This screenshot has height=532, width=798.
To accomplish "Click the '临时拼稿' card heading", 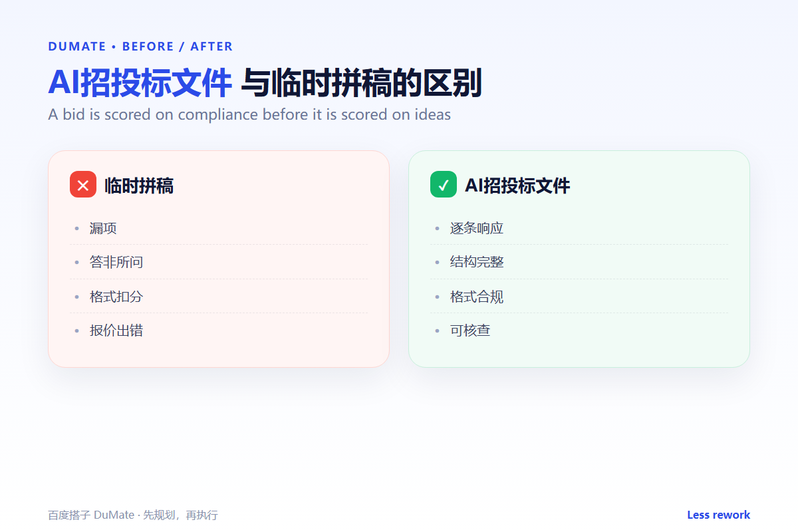I will [x=139, y=186].
